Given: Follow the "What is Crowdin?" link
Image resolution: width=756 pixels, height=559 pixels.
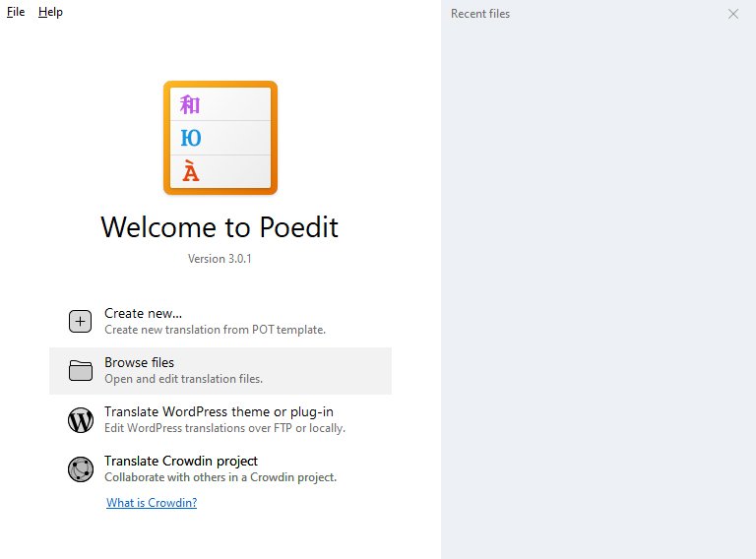Looking at the screenshot, I should click(152, 503).
